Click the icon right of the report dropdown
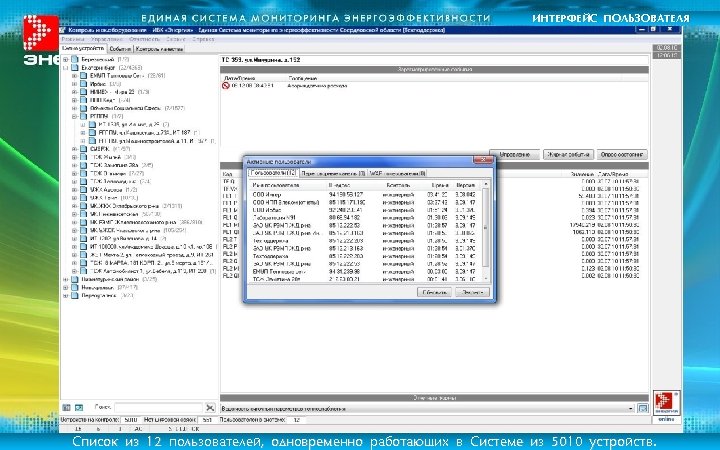Image resolution: width=720 pixels, height=450 pixels. point(643,408)
